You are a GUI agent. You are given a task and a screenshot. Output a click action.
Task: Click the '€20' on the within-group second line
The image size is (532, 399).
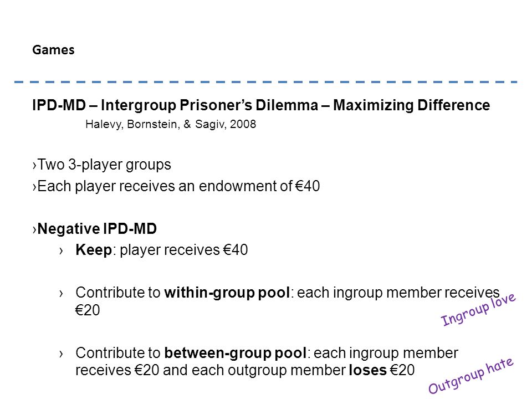coord(88,310)
